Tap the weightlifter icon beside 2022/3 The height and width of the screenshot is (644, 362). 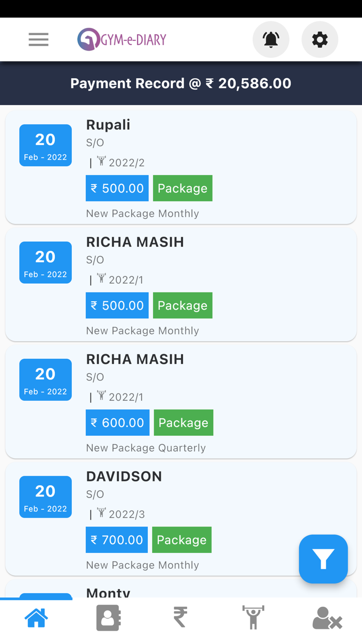coord(101,513)
